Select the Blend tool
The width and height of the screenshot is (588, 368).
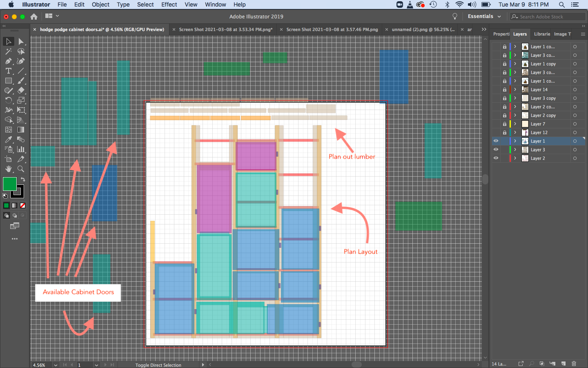[21, 139]
